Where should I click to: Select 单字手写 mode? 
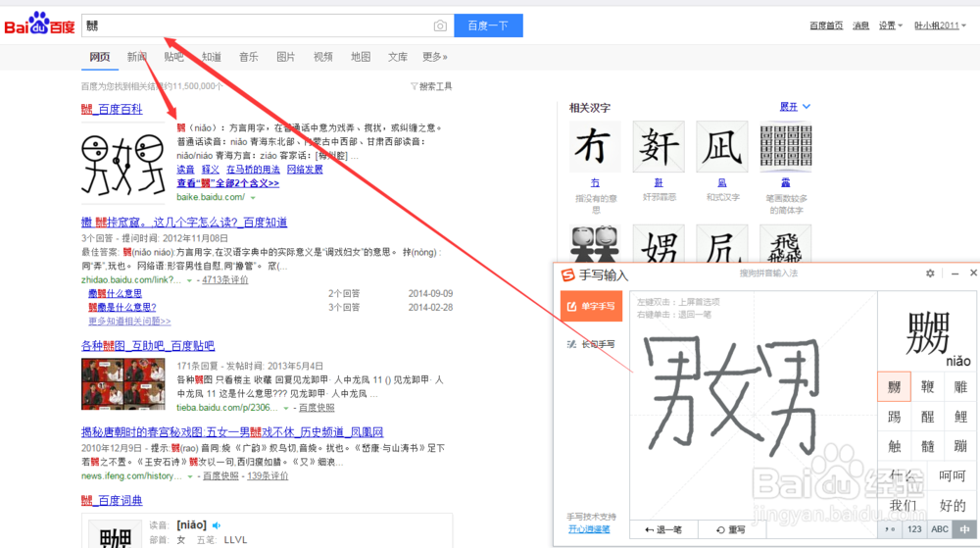pyautogui.click(x=591, y=306)
